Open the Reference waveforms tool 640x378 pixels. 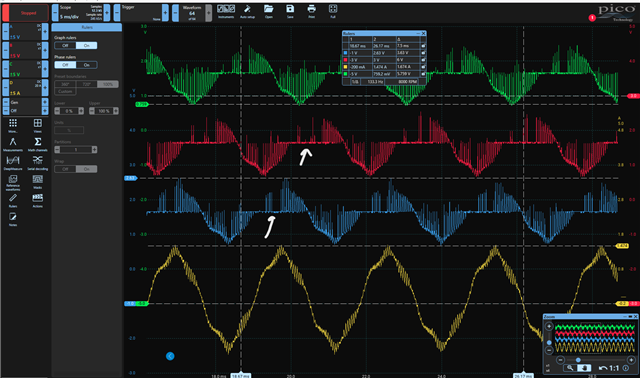click(13, 182)
